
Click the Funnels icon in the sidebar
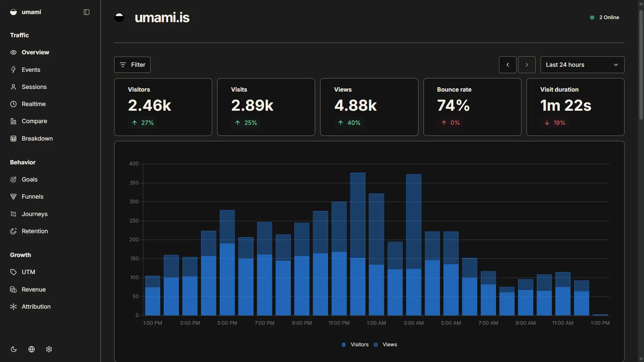coord(13,197)
